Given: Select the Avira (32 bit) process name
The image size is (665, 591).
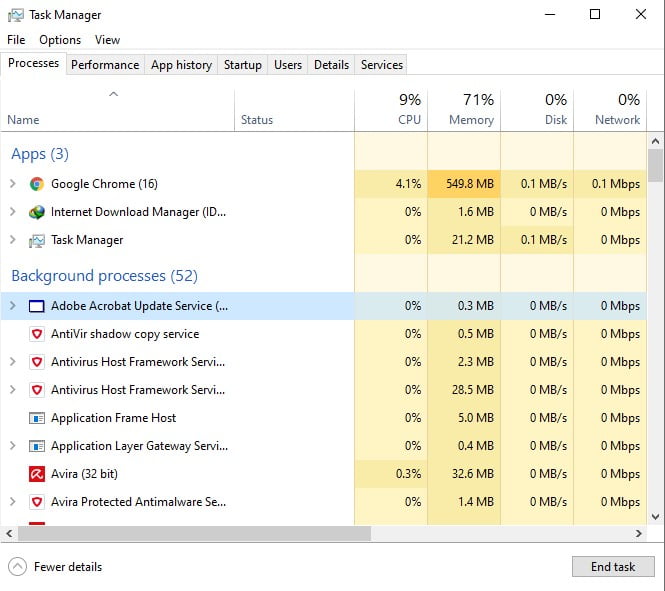Looking at the screenshot, I should (x=84, y=474).
